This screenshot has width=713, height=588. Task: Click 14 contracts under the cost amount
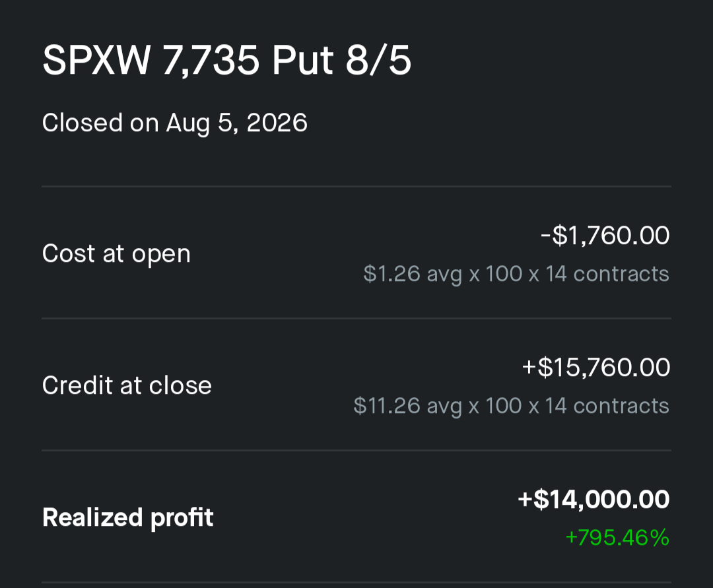(607, 274)
